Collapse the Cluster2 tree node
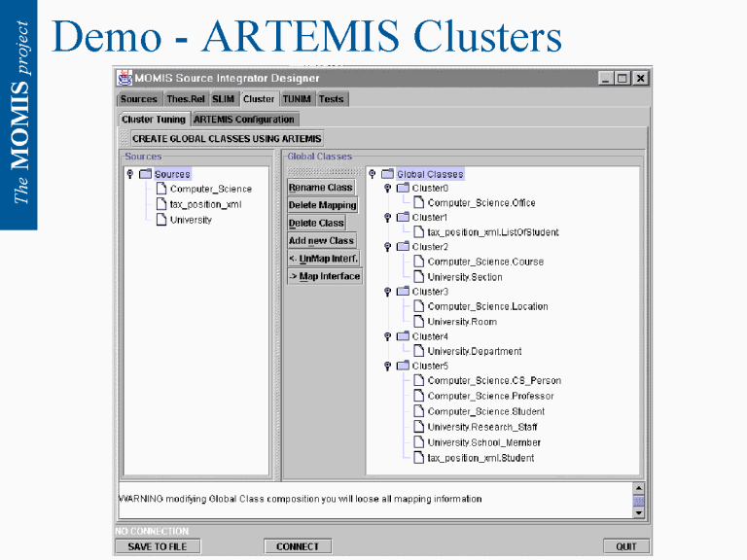The image size is (747, 560). 388,247
